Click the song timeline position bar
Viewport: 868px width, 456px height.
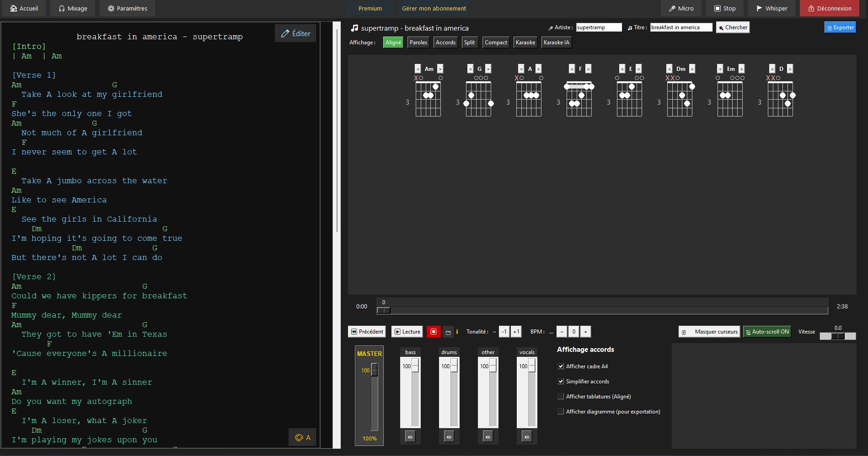pyautogui.click(x=602, y=310)
